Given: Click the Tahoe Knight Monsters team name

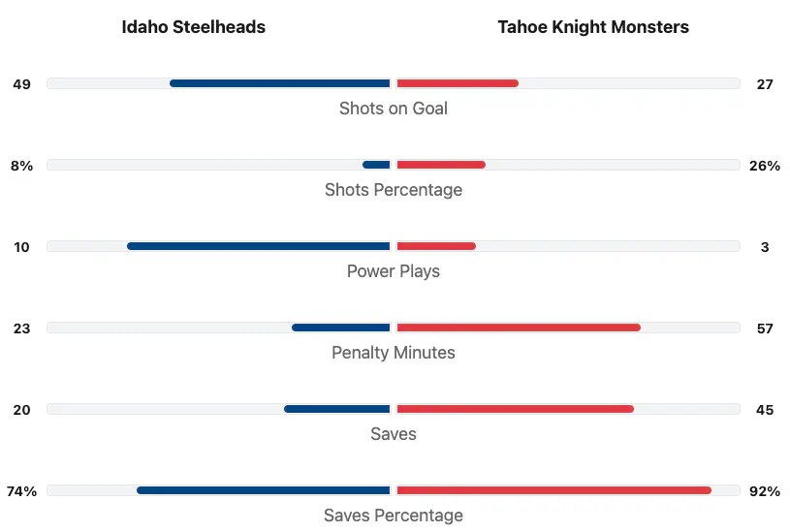Looking at the screenshot, I should pos(593,27).
